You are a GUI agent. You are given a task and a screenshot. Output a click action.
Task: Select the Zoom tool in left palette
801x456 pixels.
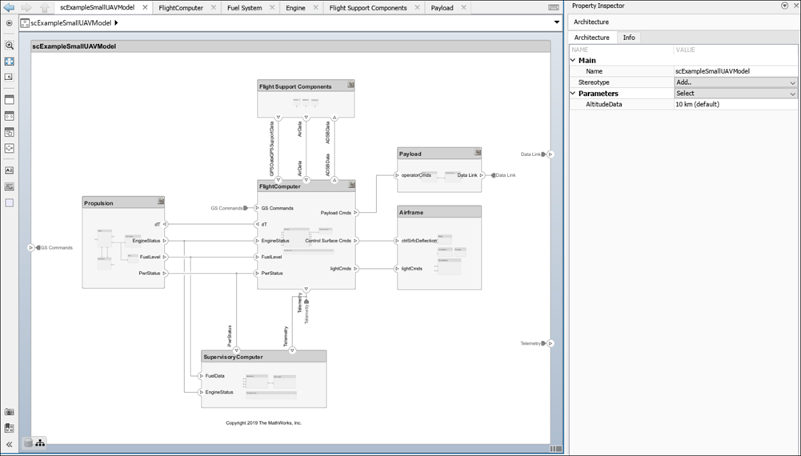click(x=9, y=46)
